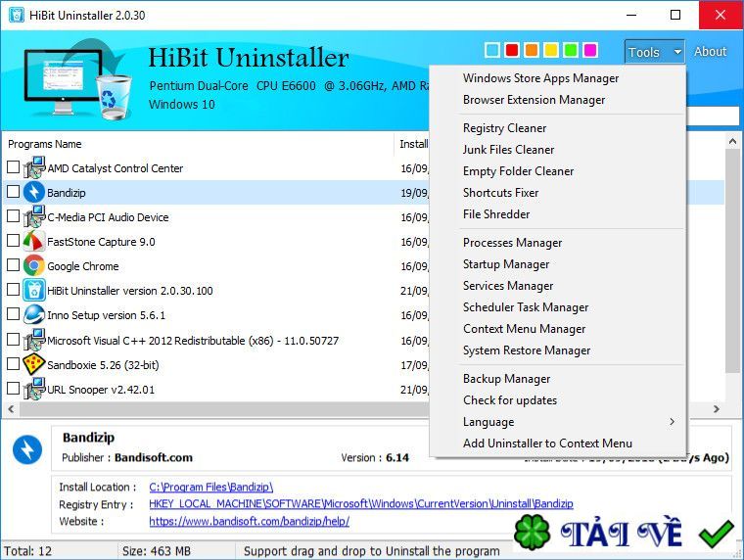Click the C-Media PCI Audio Device icon
This screenshot has height=560, width=744.
pos(34,217)
